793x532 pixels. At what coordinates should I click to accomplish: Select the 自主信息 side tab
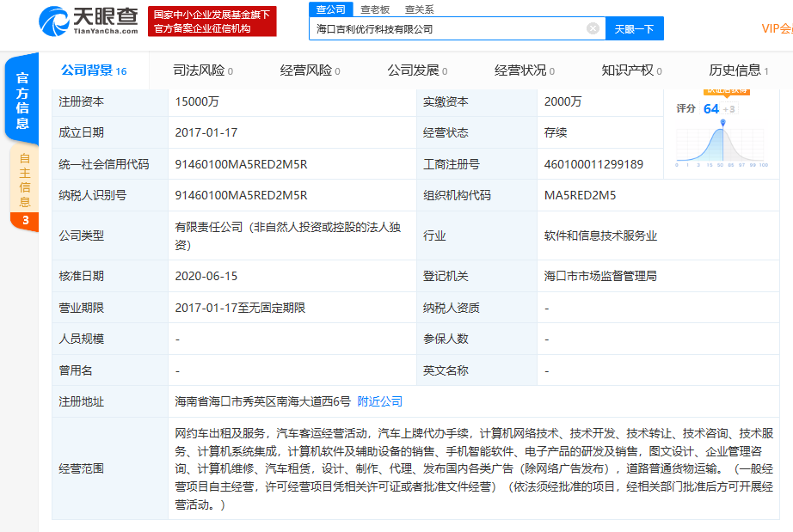click(25, 180)
